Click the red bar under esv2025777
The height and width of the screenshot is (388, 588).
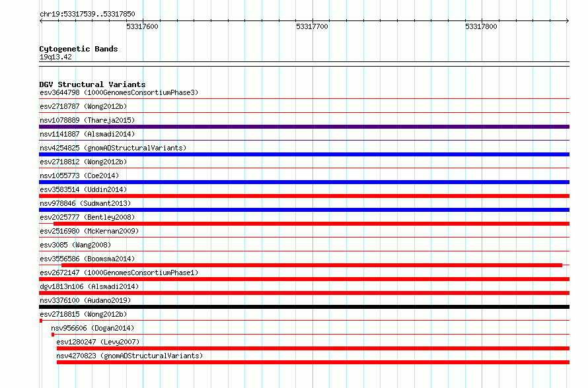point(312,224)
